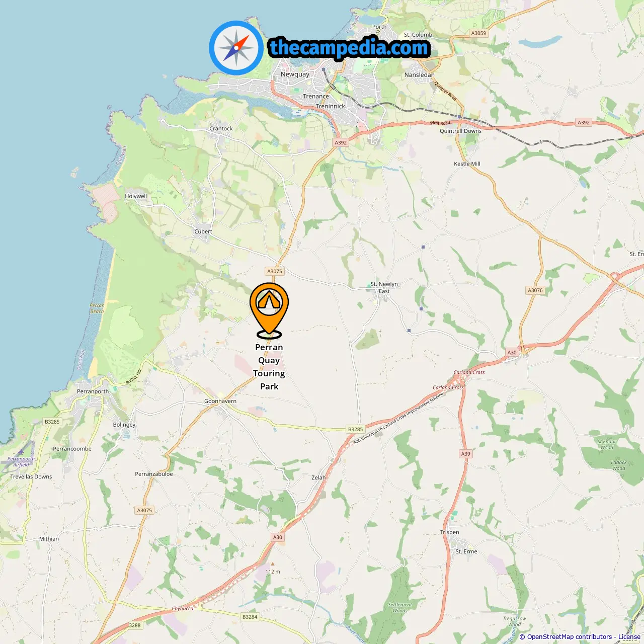Select the Crantock village label
644x644 pixels.
point(221,128)
